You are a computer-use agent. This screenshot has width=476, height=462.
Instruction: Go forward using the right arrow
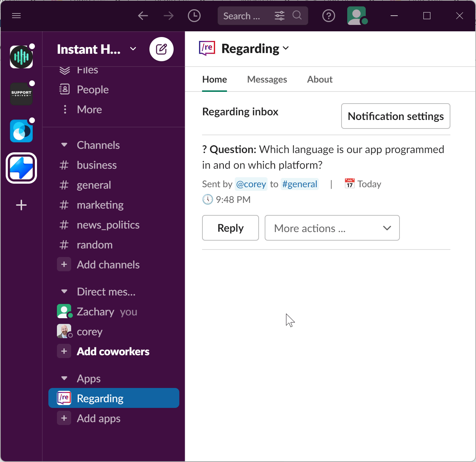pos(169,16)
